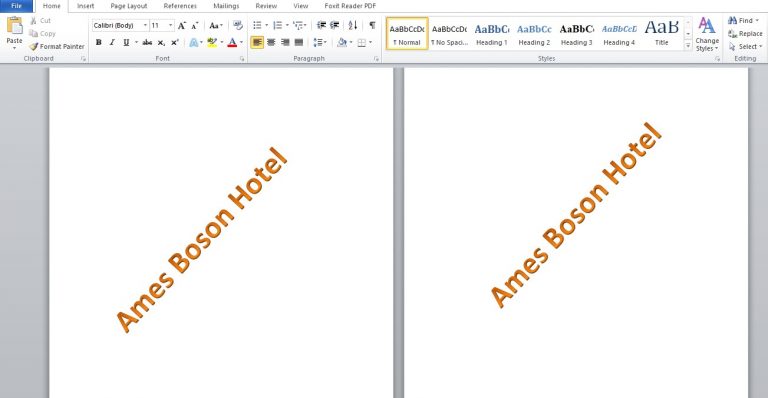This screenshot has width=768, height=398.
Task: Switch to Insert tab
Action: [x=85, y=6]
